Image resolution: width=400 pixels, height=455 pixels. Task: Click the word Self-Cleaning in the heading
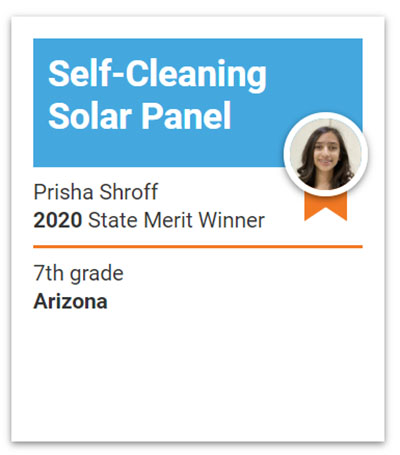click(157, 74)
